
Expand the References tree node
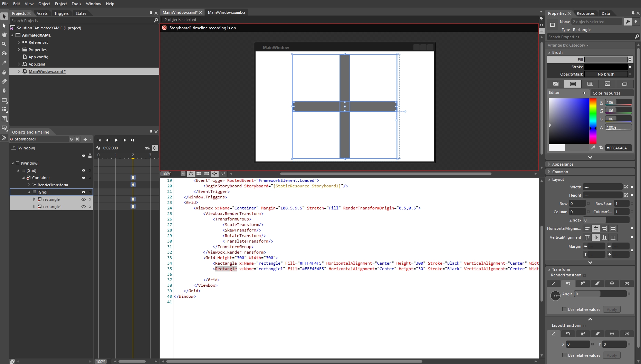pos(19,42)
